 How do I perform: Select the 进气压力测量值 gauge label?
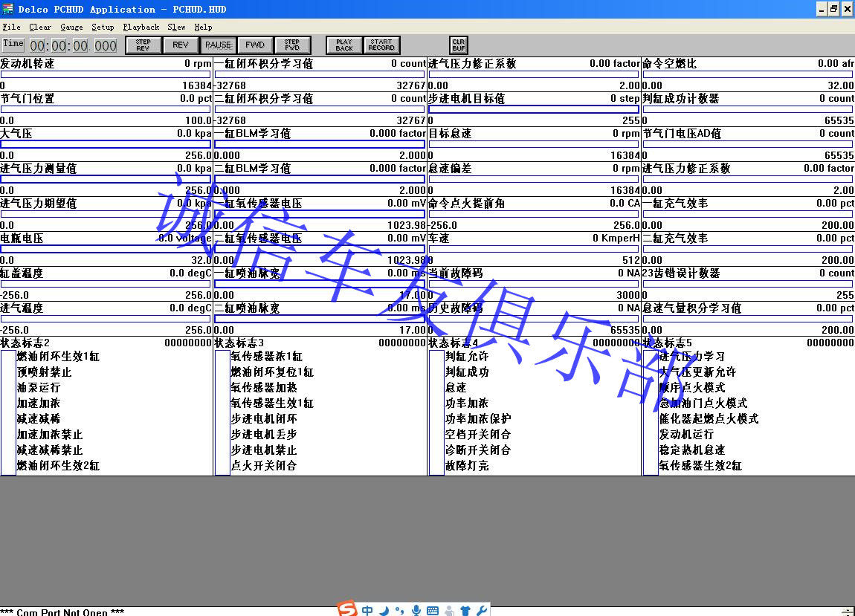click(x=38, y=169)
